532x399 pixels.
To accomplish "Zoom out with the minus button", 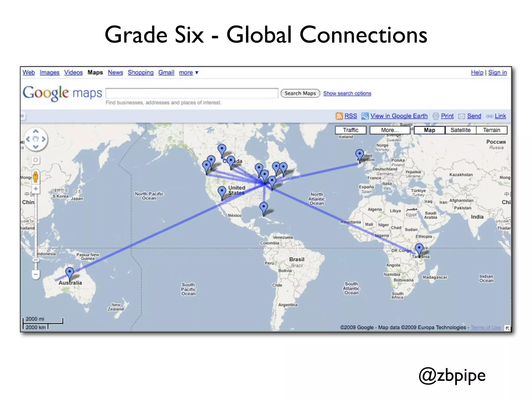I will tap(36, 274).
